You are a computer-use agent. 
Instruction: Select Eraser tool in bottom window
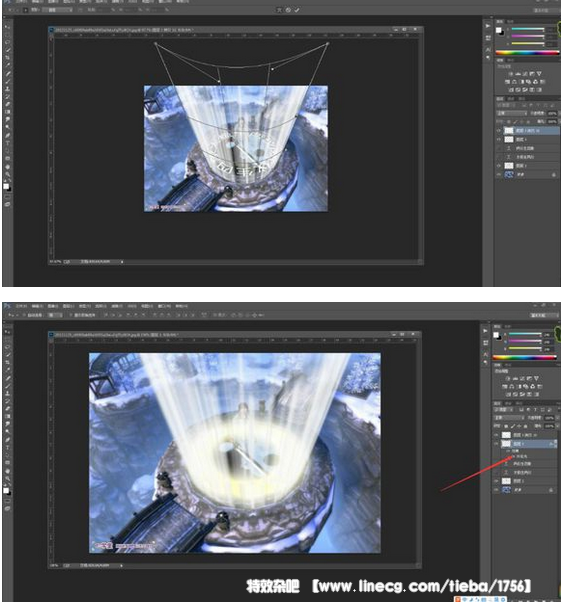pos(8,408)
